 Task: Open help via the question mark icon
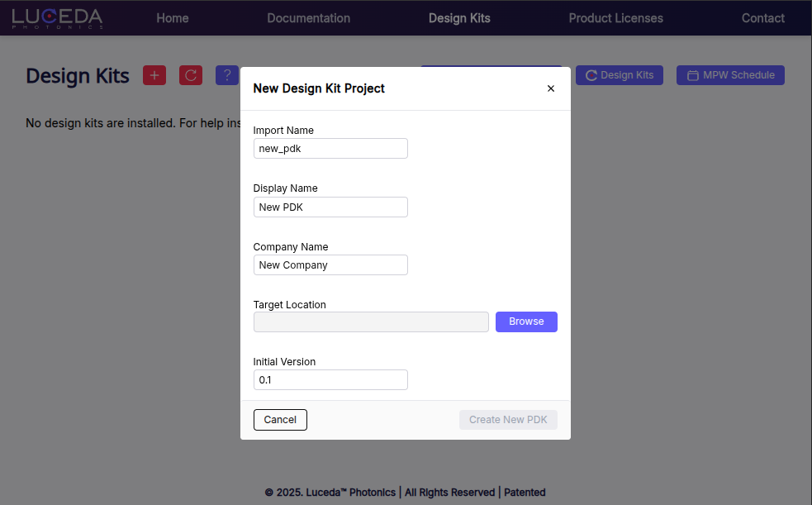(x=226, y=74)
